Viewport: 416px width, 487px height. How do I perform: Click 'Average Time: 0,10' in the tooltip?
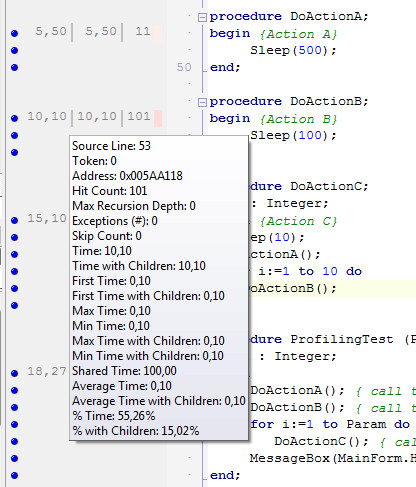(122, 386)
